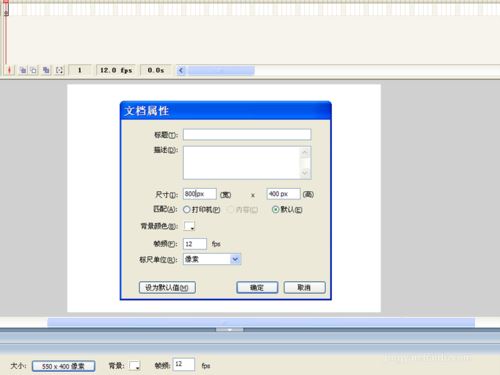Enable the edit multiple frames icon
This screenshot has height=375, width=500.
click(x=46, y=70)
